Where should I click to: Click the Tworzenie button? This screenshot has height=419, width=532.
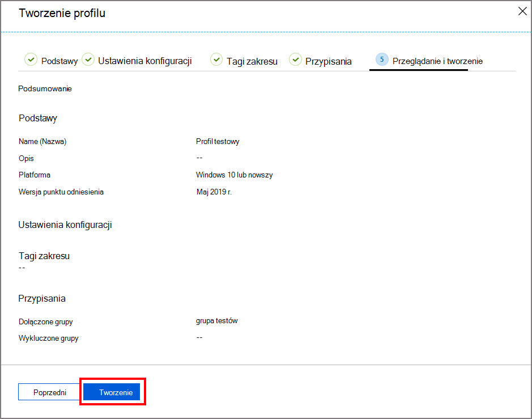point(112,392)
